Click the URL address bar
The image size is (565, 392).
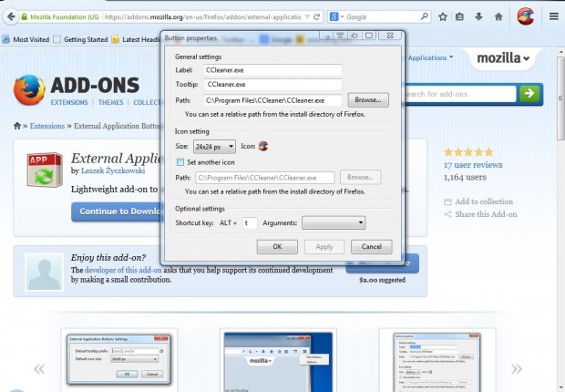point(203,17)
